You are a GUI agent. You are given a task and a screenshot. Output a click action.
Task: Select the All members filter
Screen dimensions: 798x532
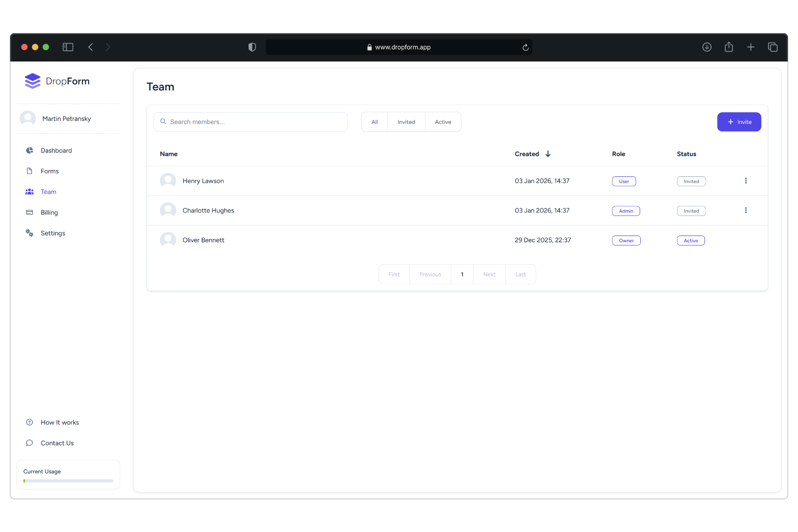click(x=374, y=121)
